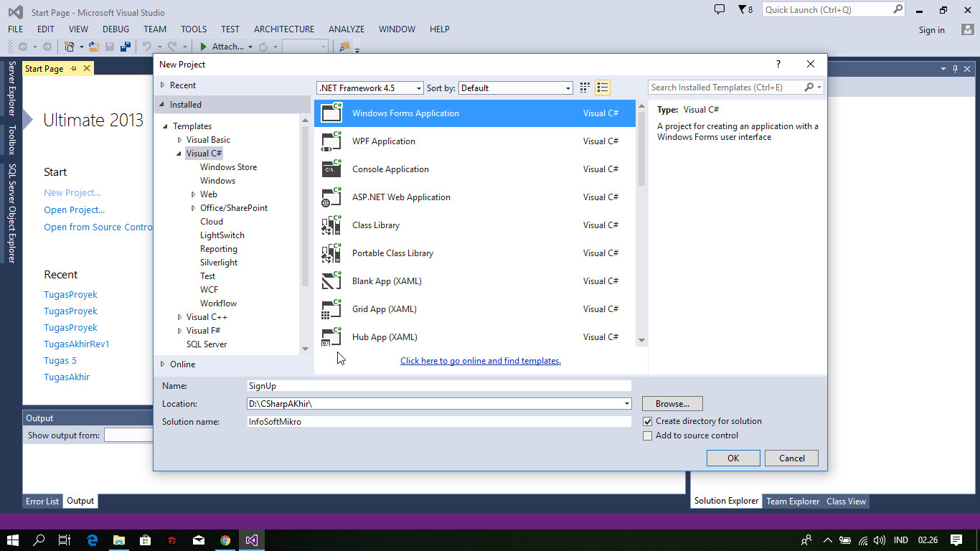
Task: Open the FILE menu
Action: click(15, 29)
